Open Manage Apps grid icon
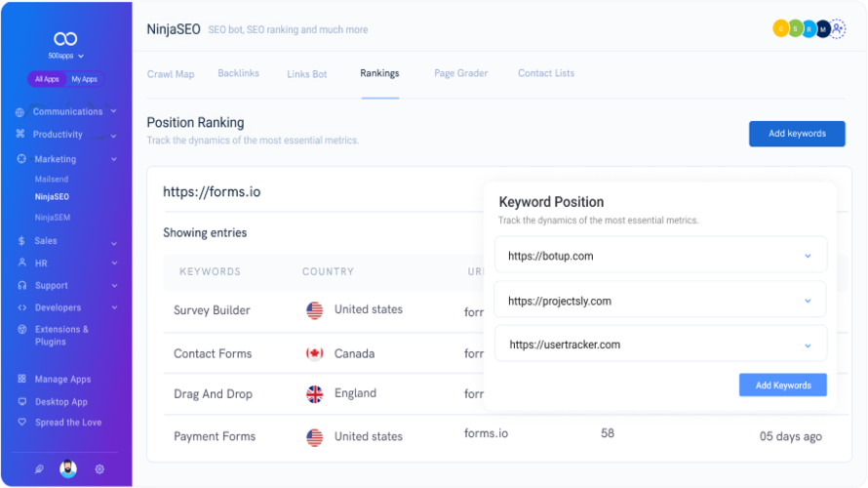This screenshot has width=868, height=488. coord(21,379)
